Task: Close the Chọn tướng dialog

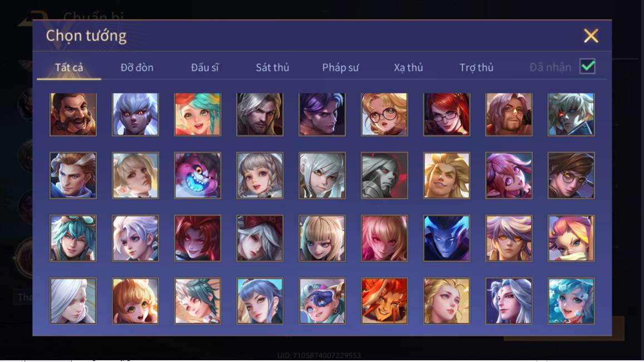Action: click(x=591, y=36)
